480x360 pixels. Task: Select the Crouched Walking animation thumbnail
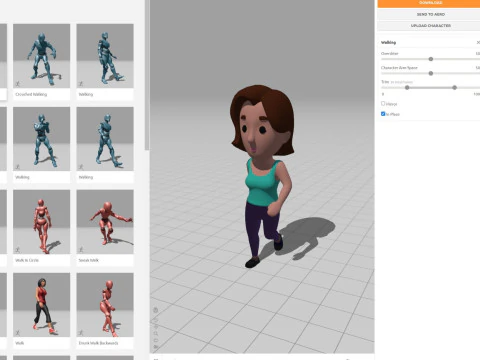coord(42,56)
